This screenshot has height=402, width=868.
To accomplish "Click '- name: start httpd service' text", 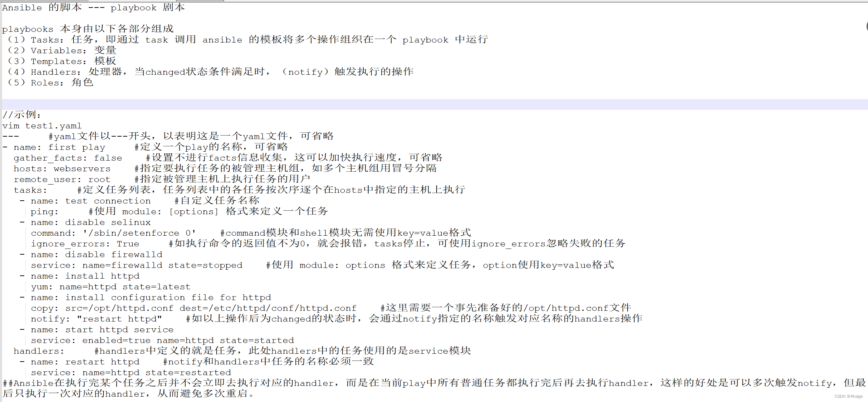I will click(x=97, y=330).
